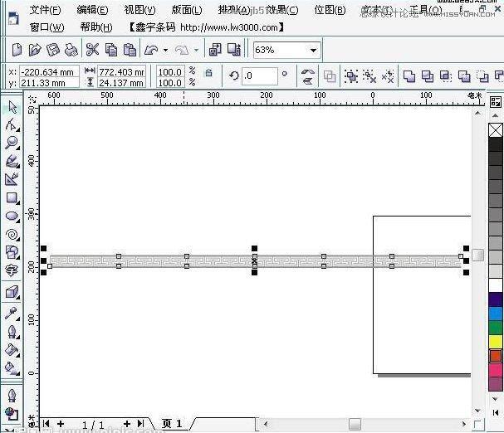Click the x position field -220.634 mm
The width and height of the screenshot is (504, 433).
click(49, 72)
